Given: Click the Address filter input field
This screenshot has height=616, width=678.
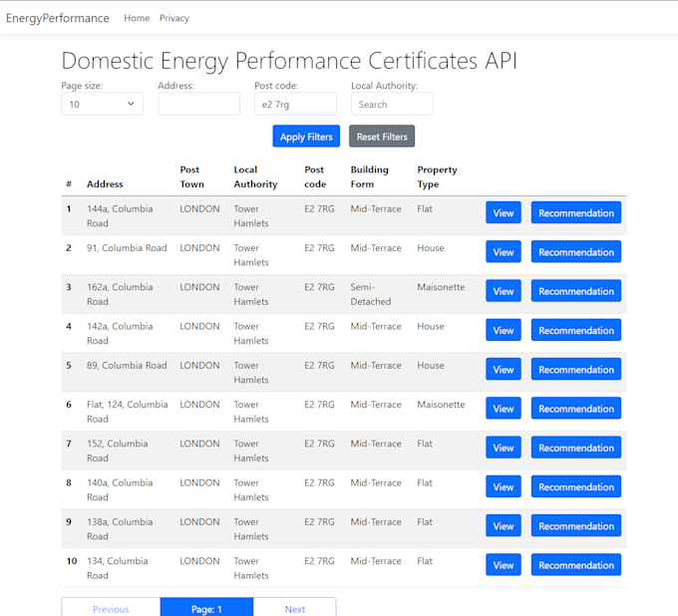Looking at the screenshot, I should (198, 104).
